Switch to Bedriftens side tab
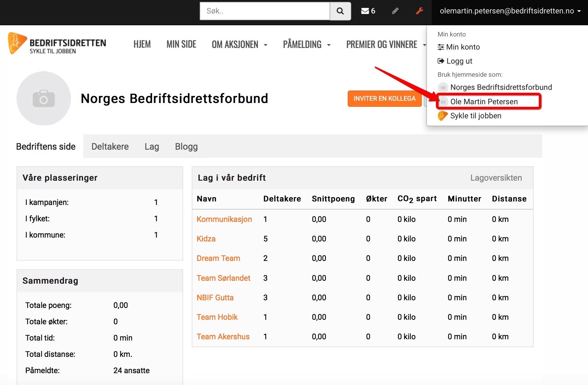Viewport: 588px width, 385px height. [46, 146]
